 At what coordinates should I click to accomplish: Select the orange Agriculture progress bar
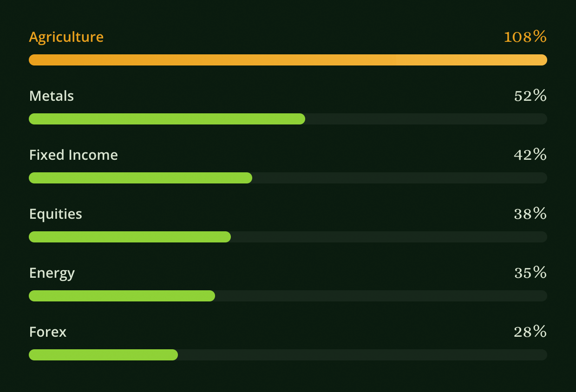288,60
